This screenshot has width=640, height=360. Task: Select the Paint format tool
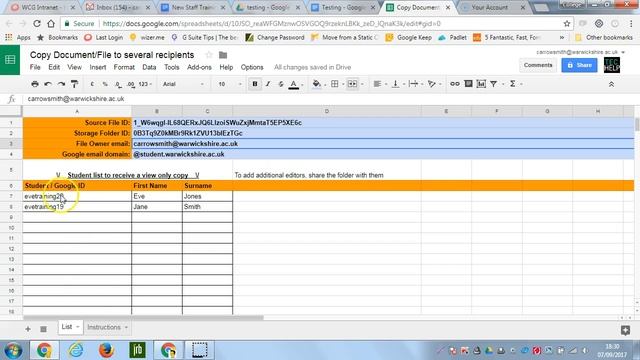tap(74, 84)
